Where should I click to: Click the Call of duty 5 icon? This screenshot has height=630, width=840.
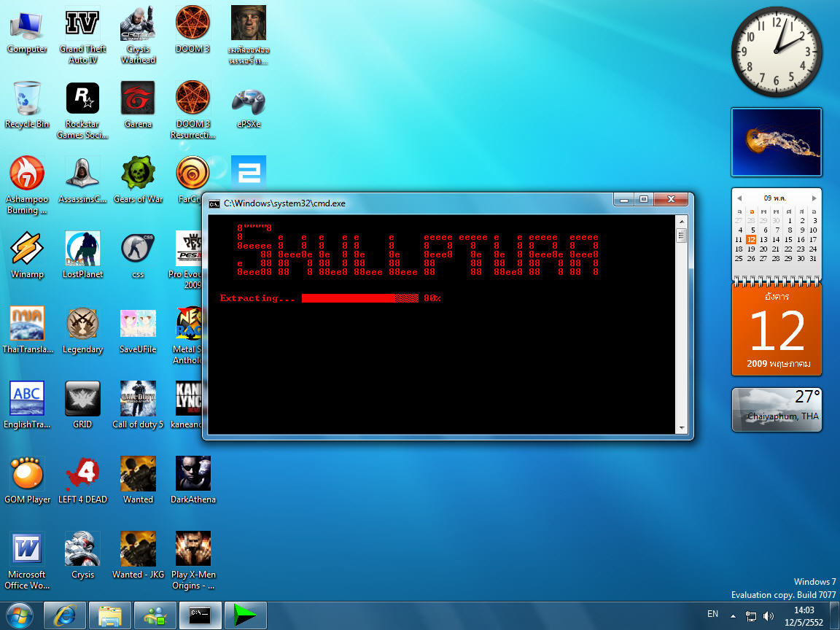point(138,405)
